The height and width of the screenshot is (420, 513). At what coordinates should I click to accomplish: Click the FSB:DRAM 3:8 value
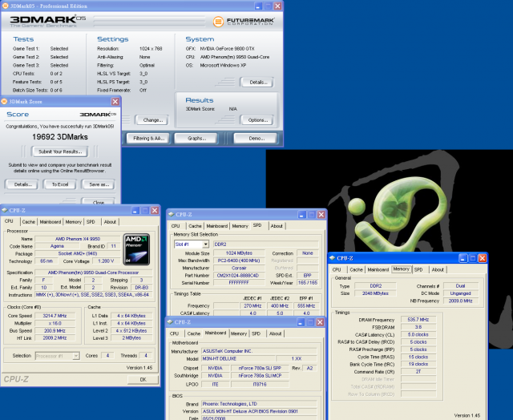tap(418, 327)
